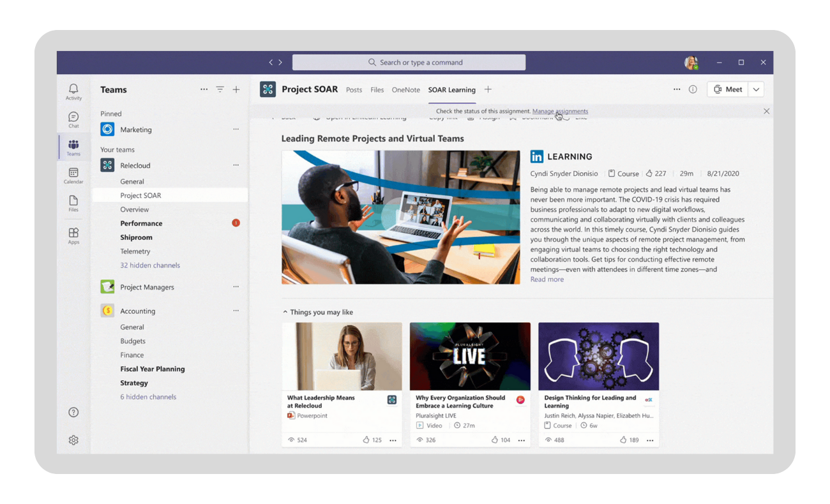Viewport: 830px width, 504px height.
Task: Show channel info icon
Action: (x=693, y=89)
